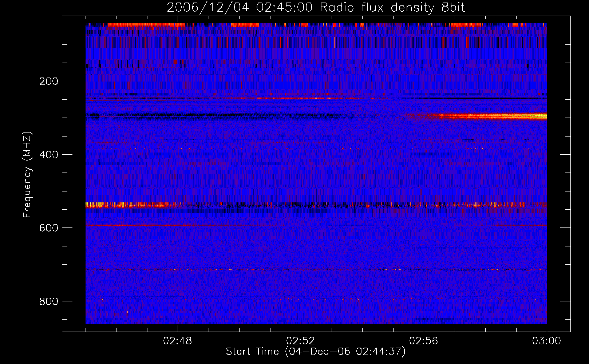Screen dimensions: 589x364
Task: Click the 02:48 time tick label
Action: point(178,341)
